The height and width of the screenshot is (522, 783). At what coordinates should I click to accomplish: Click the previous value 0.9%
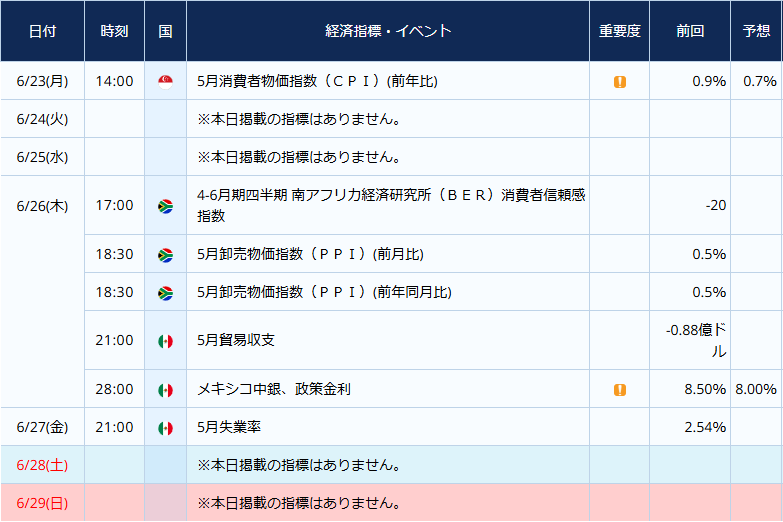pos(709,81)
